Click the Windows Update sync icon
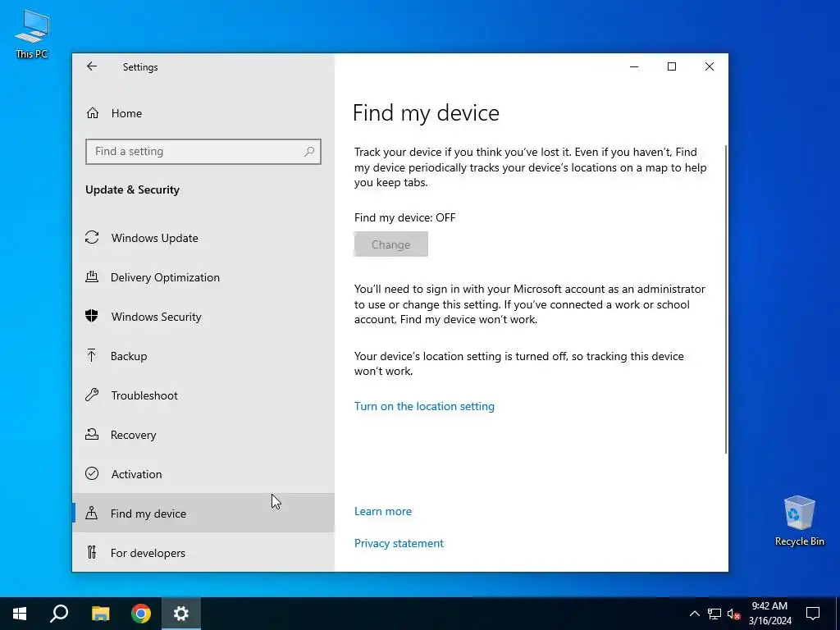This screenshot has width=840, height=630. click(x=92, y=237)
